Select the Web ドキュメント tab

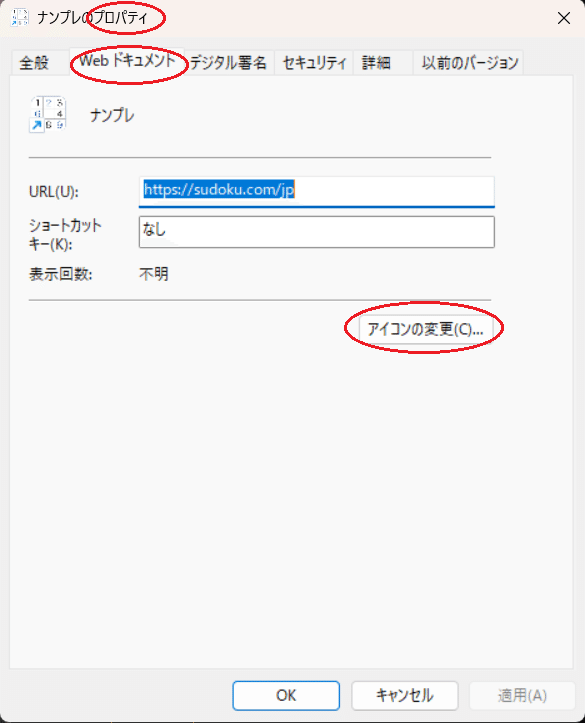tap(127, 61)
